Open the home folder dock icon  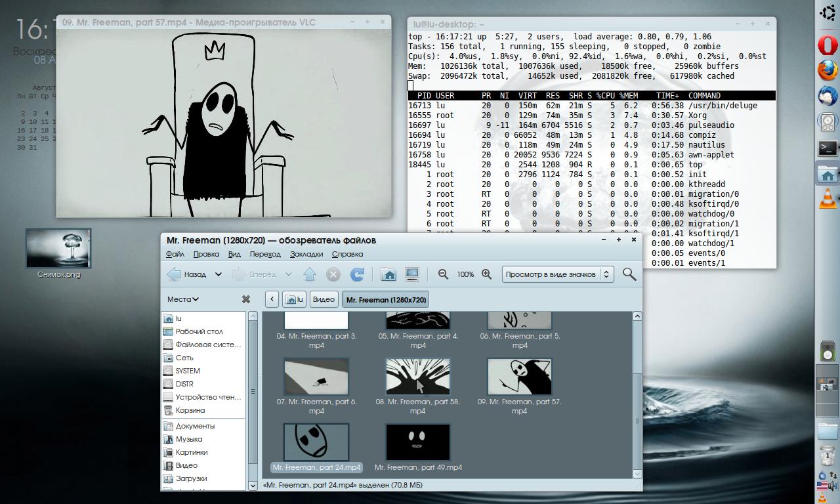pyautogui.click(x=828, y=175)
